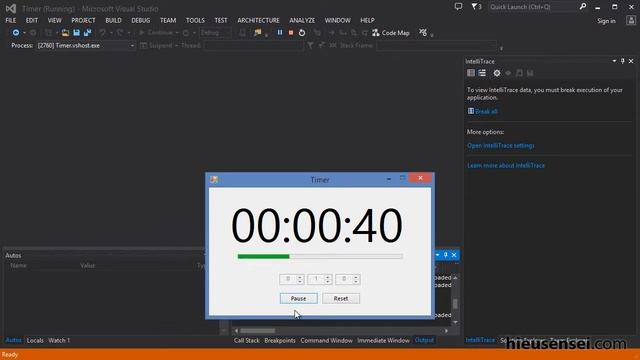The width and height of the screenshot is (640, 360).
Task: Open the notifications flag showing 3
Action: pos(476,7)
